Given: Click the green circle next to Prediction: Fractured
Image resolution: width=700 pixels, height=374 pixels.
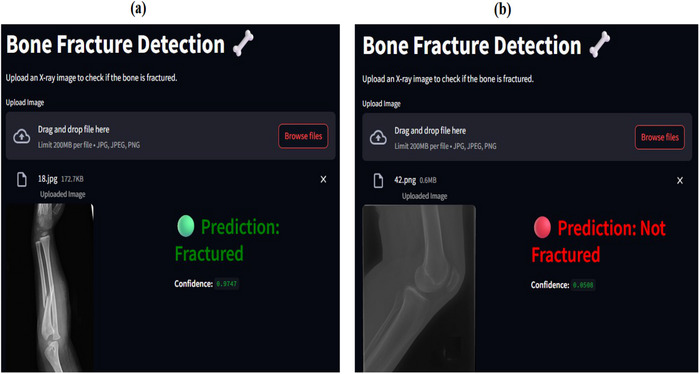Looking at the screenshot, I should tap(186, 226).
